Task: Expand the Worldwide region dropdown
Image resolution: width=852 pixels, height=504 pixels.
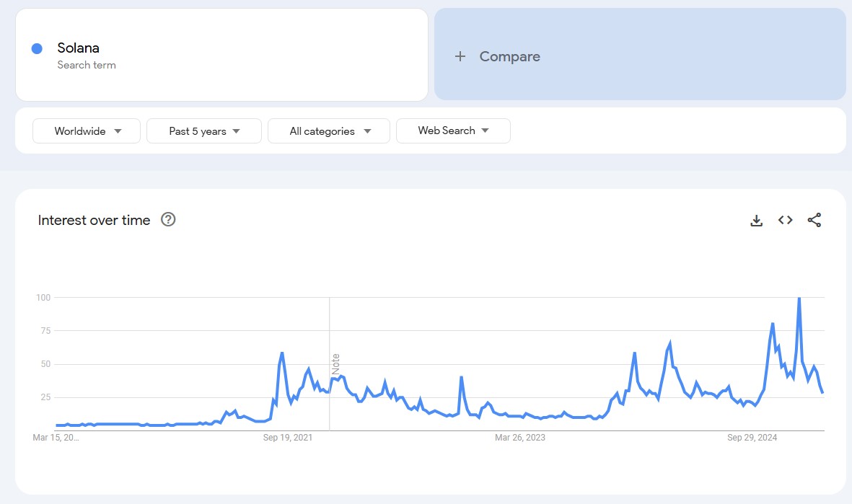Action: [x=87, y=131]
